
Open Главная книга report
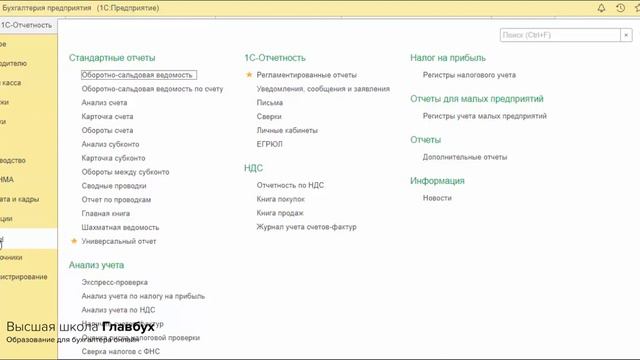click(x=106, y=214)
